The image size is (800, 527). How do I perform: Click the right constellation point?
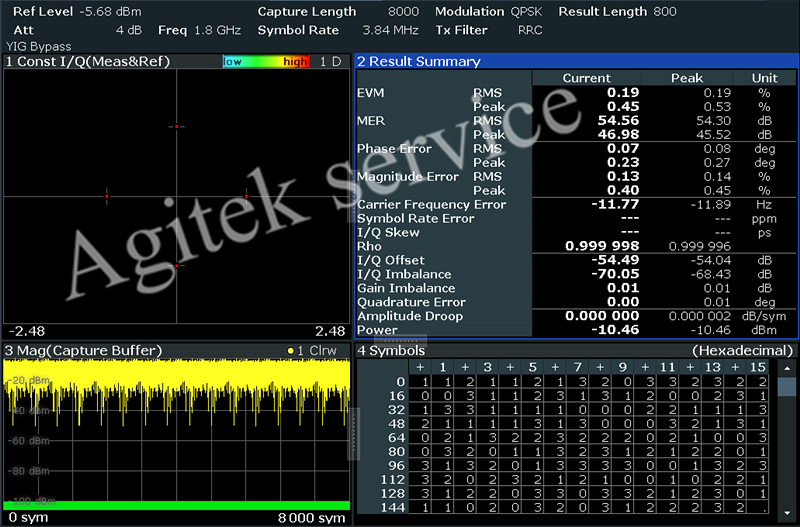pyautogui.click(x=246, y=196)
